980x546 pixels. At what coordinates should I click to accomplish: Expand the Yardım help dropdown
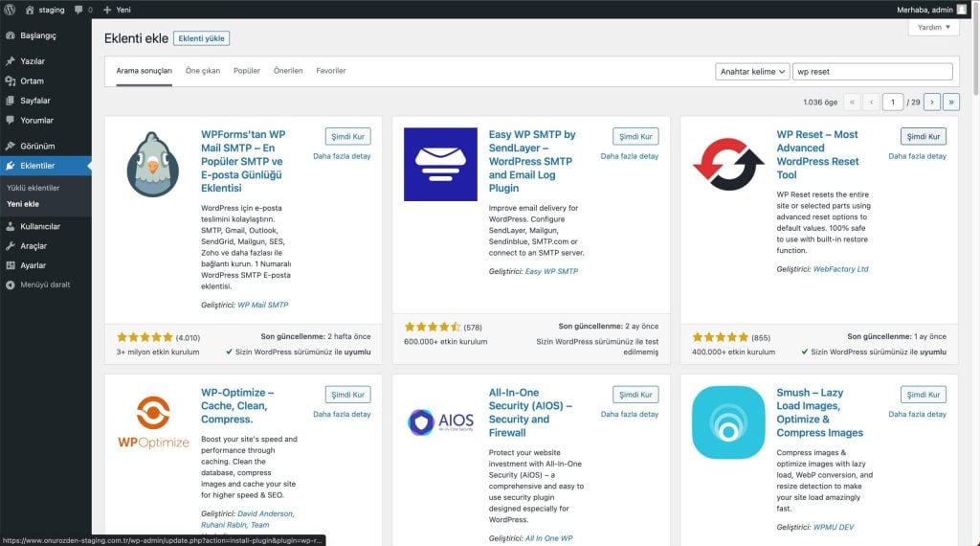click(x=934, y=27)
